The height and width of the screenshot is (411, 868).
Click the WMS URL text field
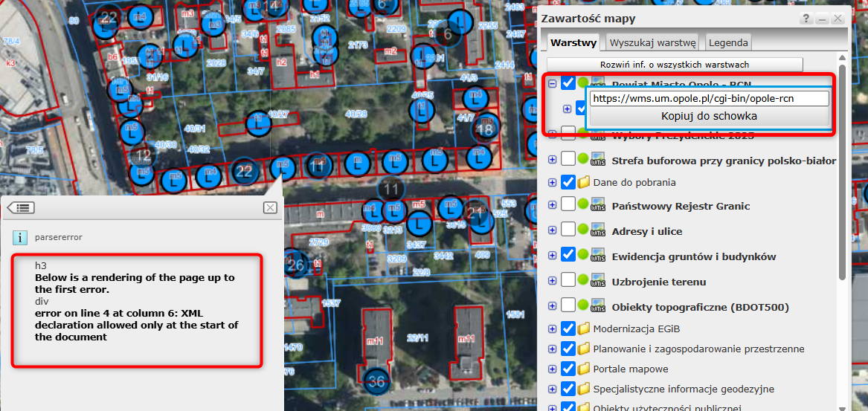click(709, 98)
